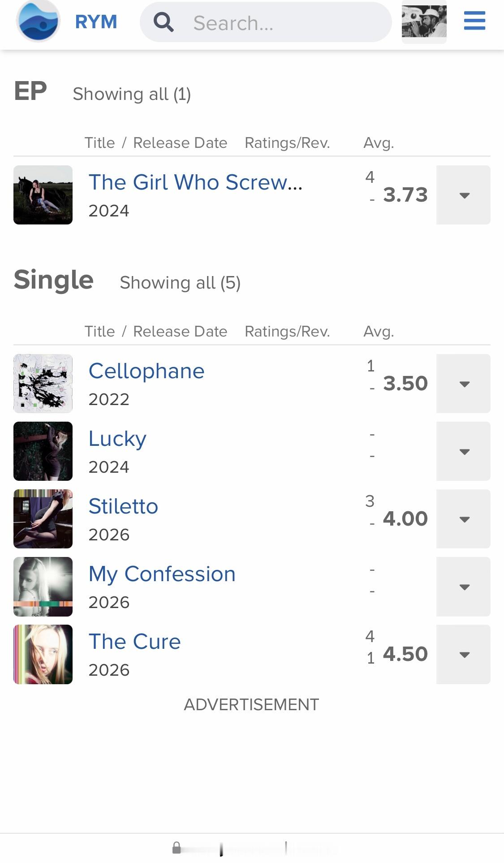Viewport: 504px width, 863px height.
Task: Tap the lock icon in address bar
Action: (x=177, y=848)
